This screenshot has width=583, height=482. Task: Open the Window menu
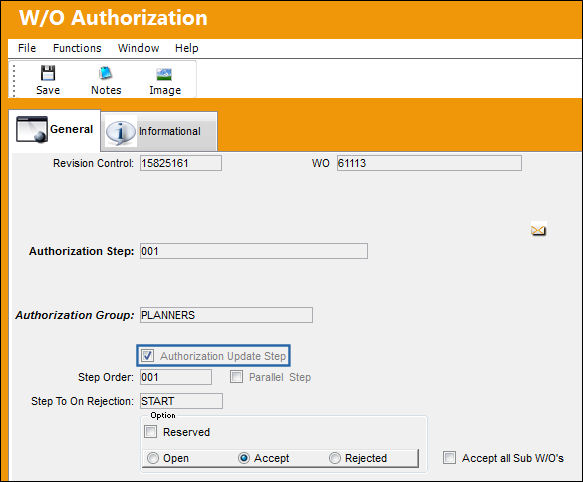138,48
